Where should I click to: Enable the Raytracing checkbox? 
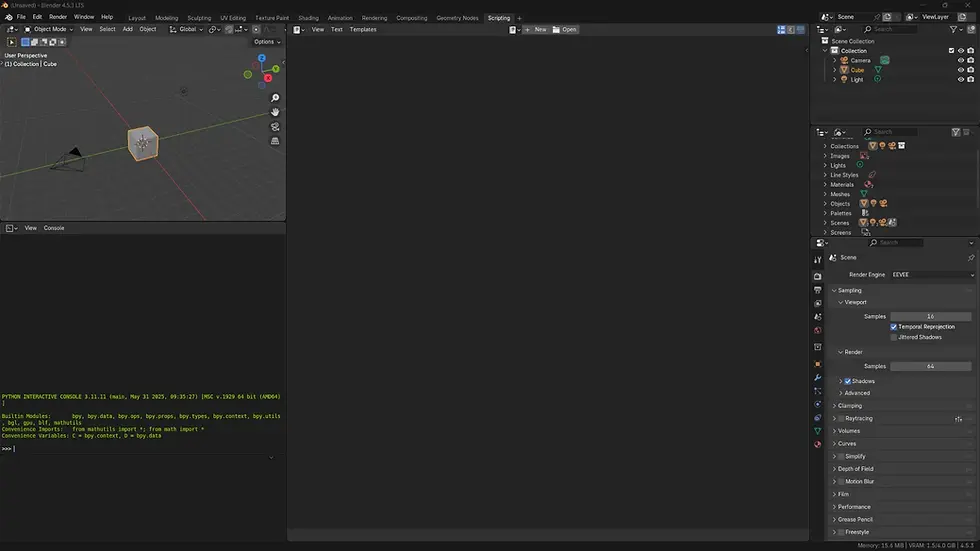coord(841,419)
